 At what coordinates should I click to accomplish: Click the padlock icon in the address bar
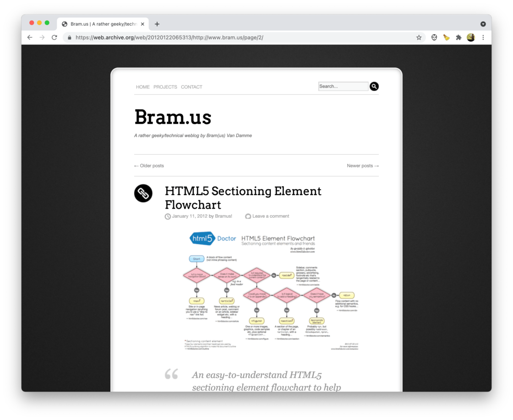(x=69, y=37)
